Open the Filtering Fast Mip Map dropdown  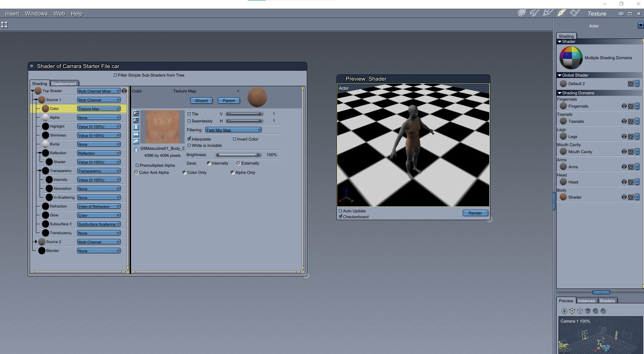[233, 130]
